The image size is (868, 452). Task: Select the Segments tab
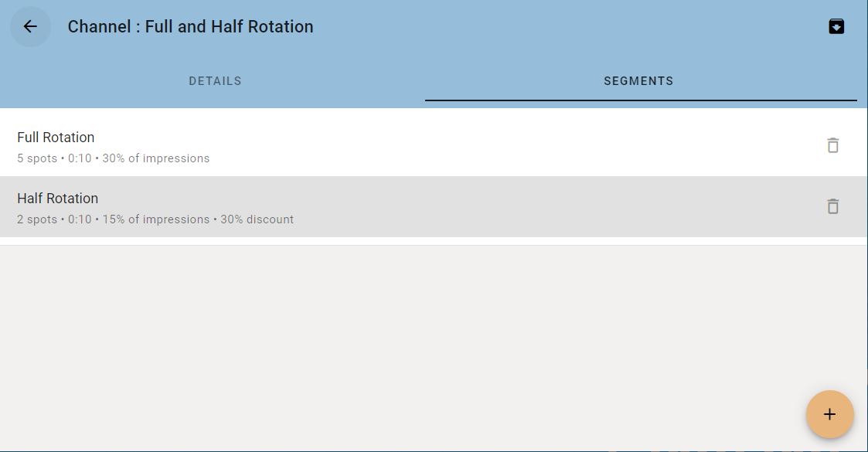[x=638, y=81]
